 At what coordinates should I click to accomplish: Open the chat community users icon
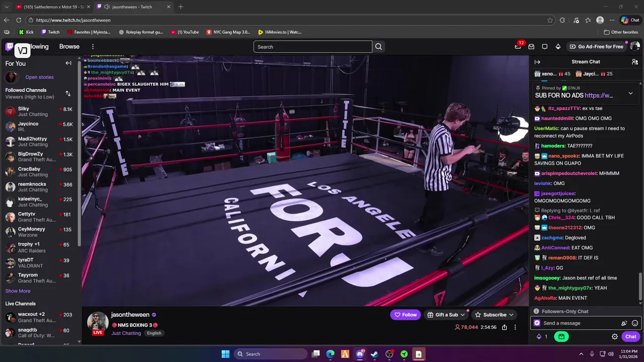pyautogui.click(x=635, y=62)
